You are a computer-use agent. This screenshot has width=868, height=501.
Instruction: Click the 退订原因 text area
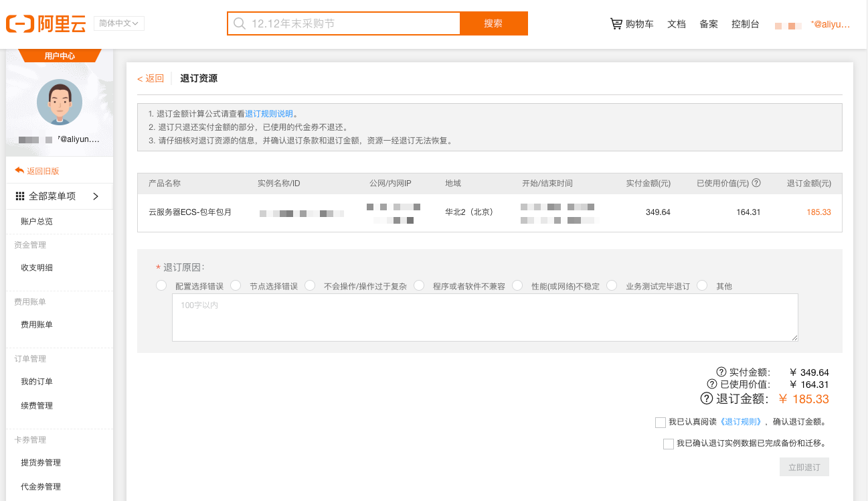(485, 317)
